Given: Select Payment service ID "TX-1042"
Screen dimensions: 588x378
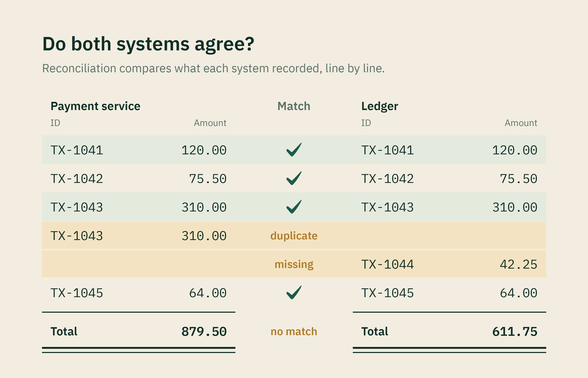Looking at the screenshot, I should (x=77, y=178).
